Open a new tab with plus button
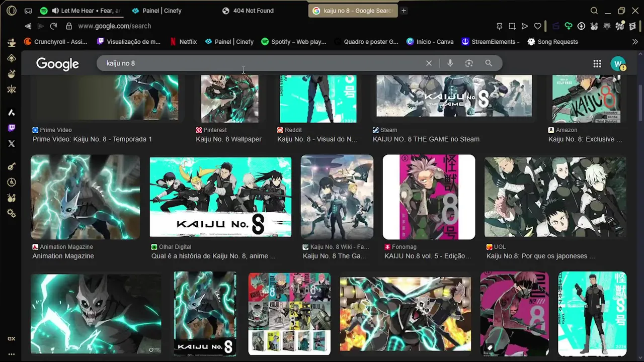 [x=404, y=11]
